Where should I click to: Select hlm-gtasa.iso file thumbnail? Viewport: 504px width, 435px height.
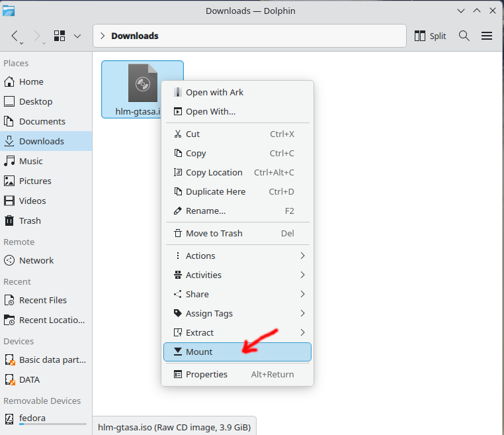coord(142,83)
